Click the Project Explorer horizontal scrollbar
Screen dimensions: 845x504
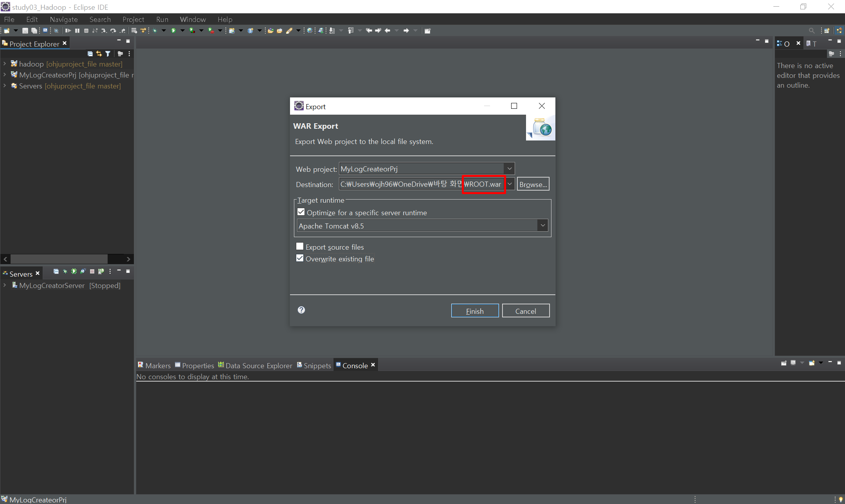point(59,259)
